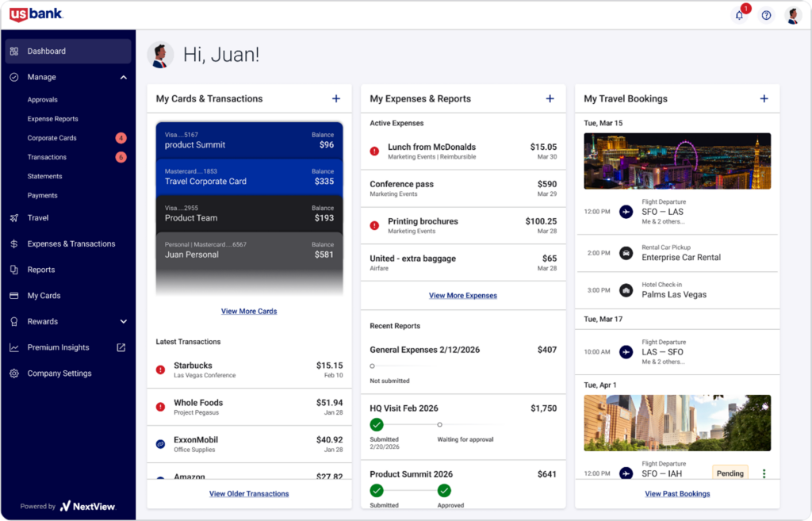This screenshot has width=812, height=521.
Task: Click View More Expenses link
Action: (463, 296)
